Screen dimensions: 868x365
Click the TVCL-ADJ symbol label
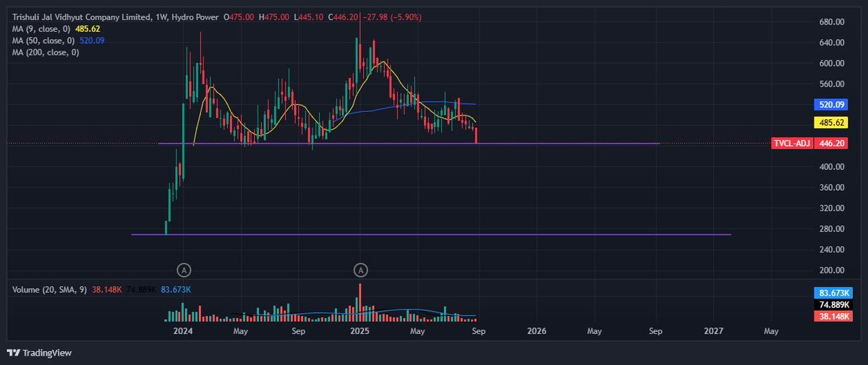[x=793, y=144]
